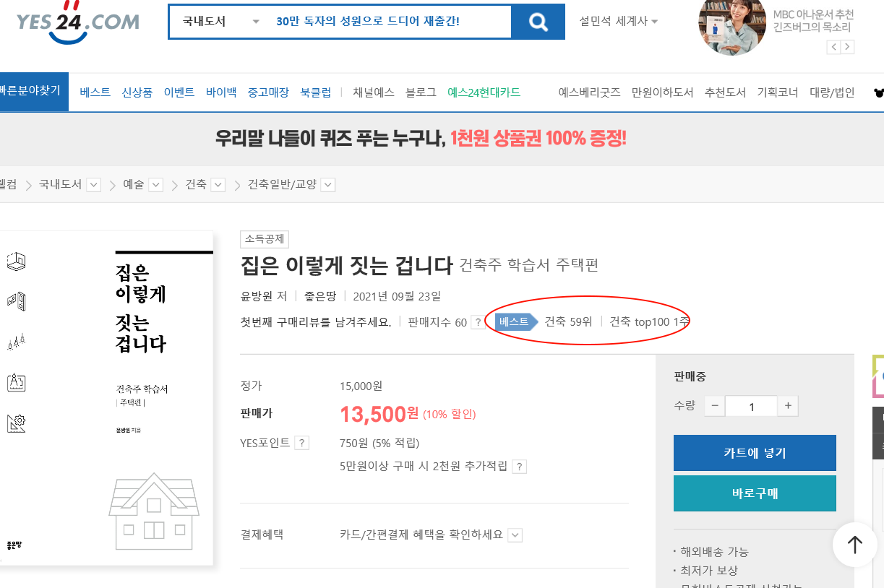Open 북클럽 menu item
The image size is (884, 588).
click(316, 92)
